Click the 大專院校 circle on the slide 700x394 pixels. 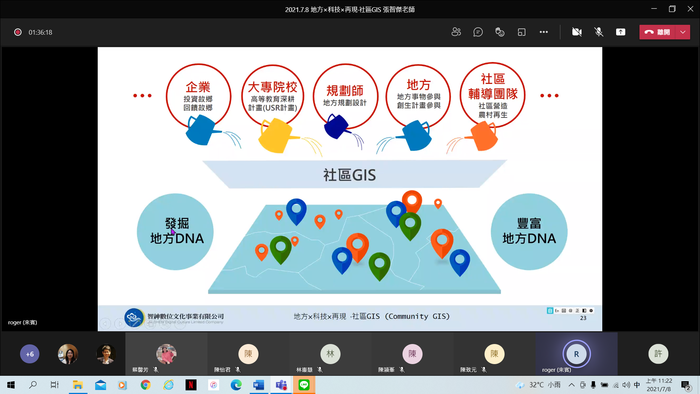coord(272,96)
